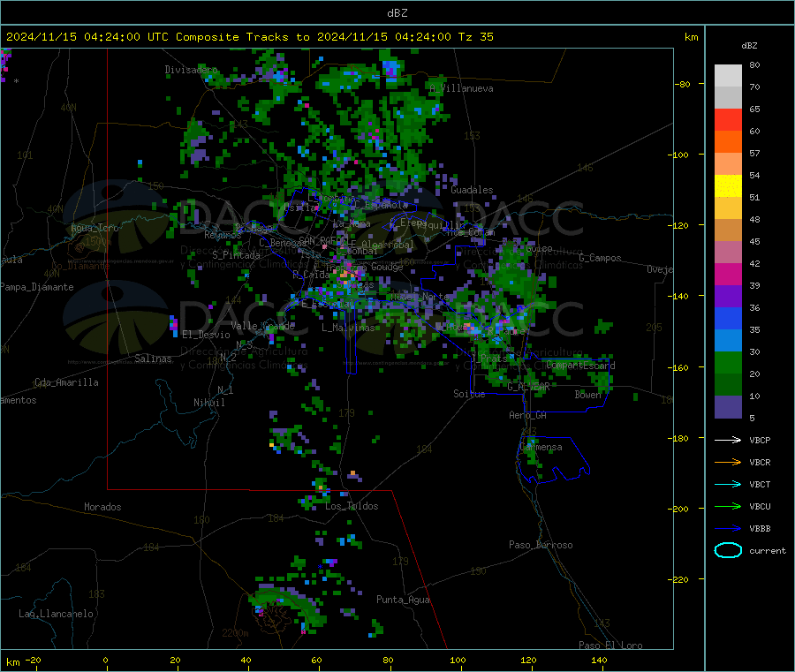
Task: Click the Nihuil place label
Action: (208, 403)
